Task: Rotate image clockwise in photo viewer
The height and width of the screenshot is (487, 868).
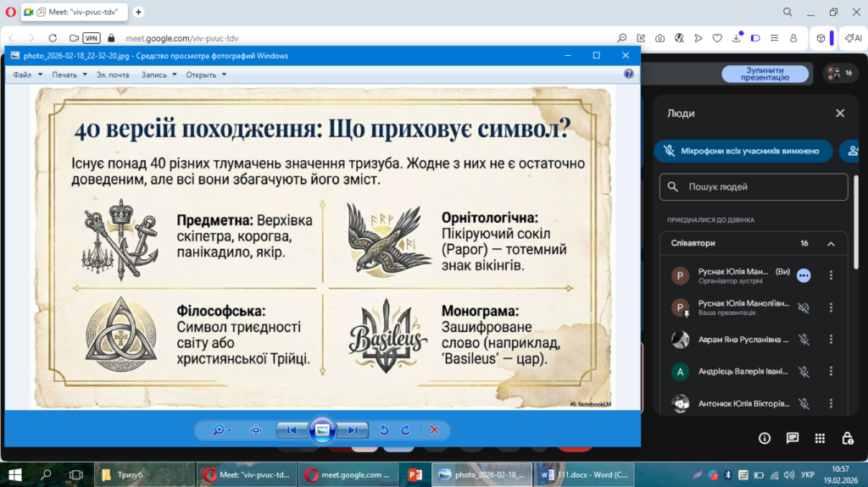Action: pyautogui.click(x=405, y=430)
